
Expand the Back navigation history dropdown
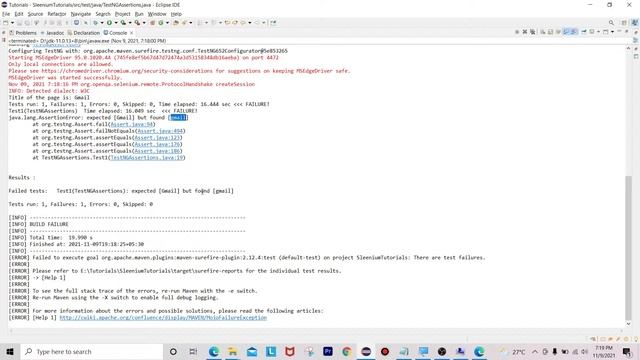(250, 23)
